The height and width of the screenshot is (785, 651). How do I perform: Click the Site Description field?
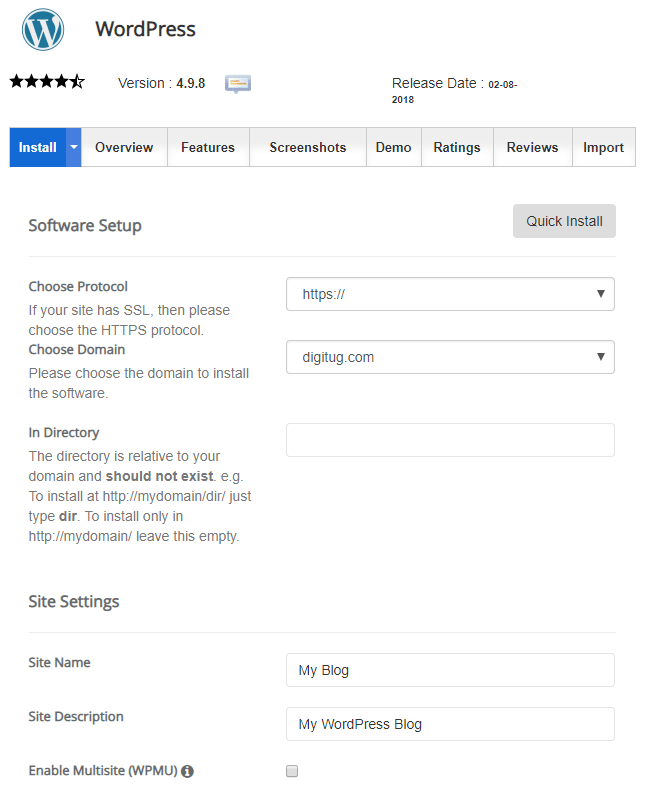[450, 724]
